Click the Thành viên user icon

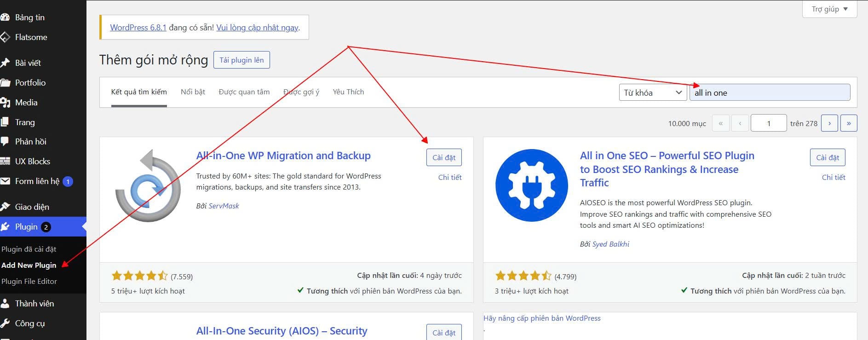click(x=5, y=304)
